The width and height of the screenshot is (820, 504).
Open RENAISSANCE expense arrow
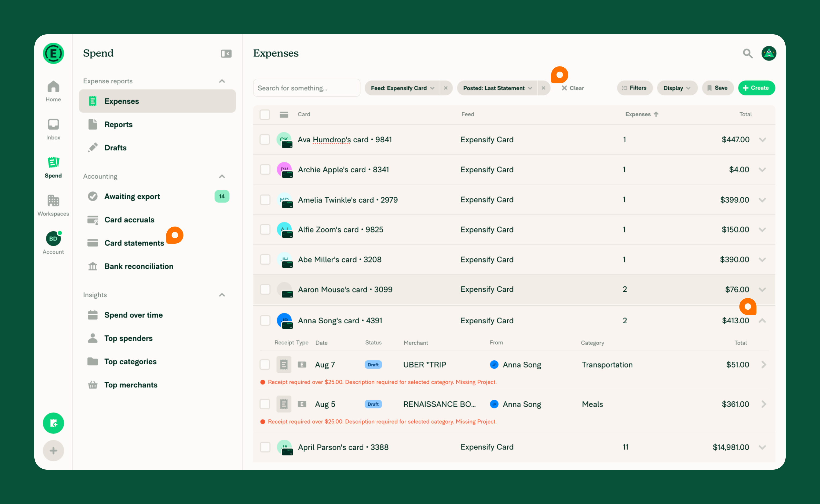(x=763, y=404)
